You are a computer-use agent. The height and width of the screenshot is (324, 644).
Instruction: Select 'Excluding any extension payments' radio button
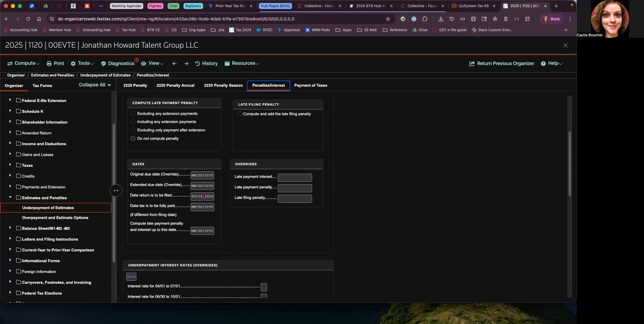tap(133, 114)
